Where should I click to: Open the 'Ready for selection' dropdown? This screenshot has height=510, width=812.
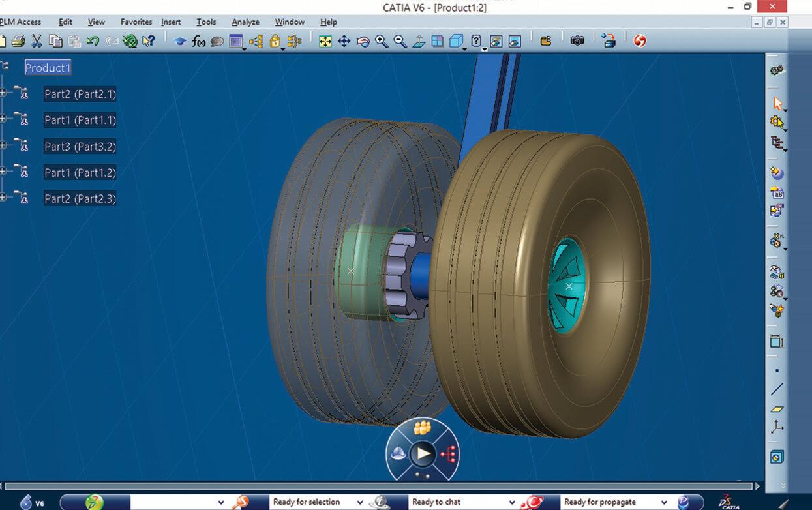[x=359, y=502]
